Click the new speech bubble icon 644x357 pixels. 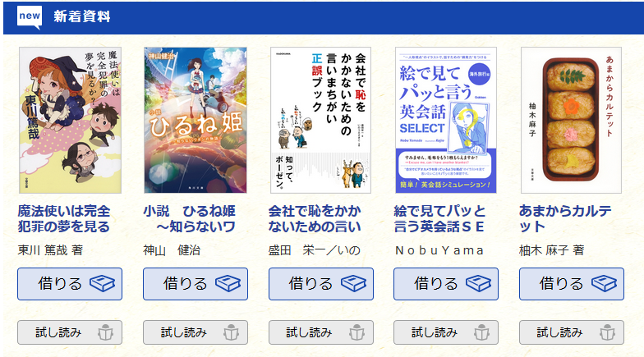coord(30,17)
